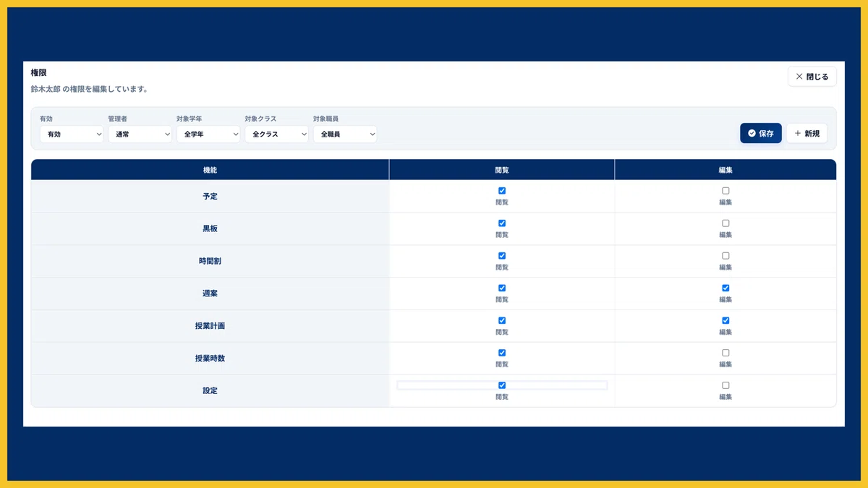Uncheck 閲覧 checkbox for 黒板
This screenshot has height=488, width=868.
[x=502, y=223]
